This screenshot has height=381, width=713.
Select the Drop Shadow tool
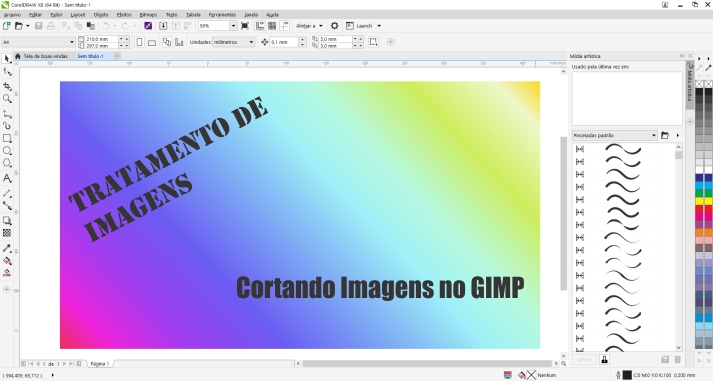(x=7, y=221)
